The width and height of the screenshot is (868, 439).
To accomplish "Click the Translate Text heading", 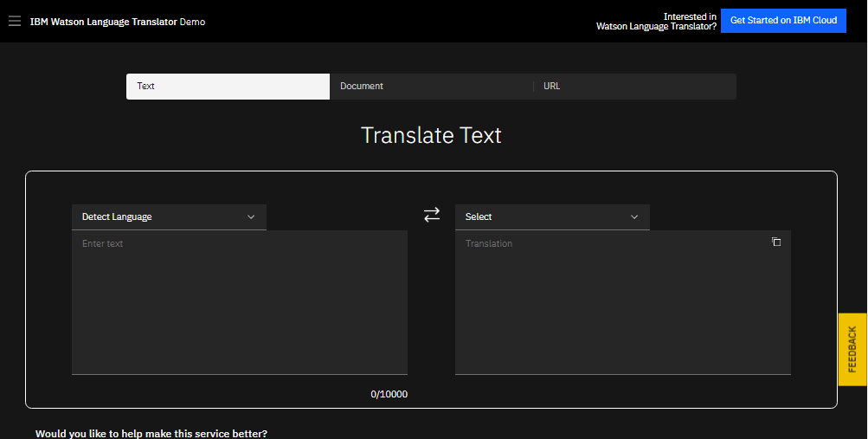I will click(431, 135).
